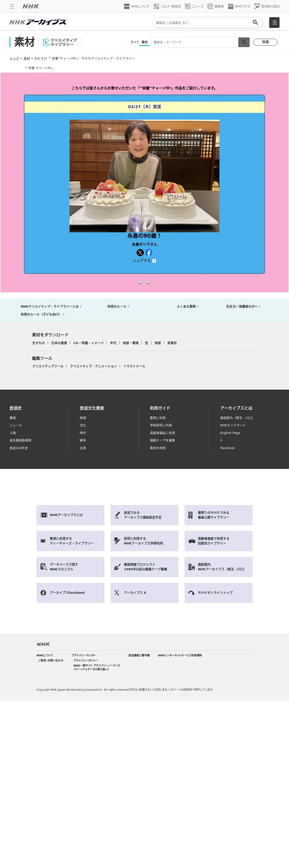Open NHKオンデマンド footer link
The width and height of the screenshot is (289, 868).
[x=233, y=425]
